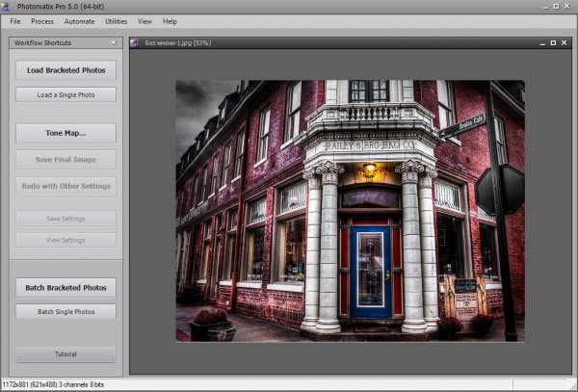Click Load a Single Photo button

[x=66, y=94]
